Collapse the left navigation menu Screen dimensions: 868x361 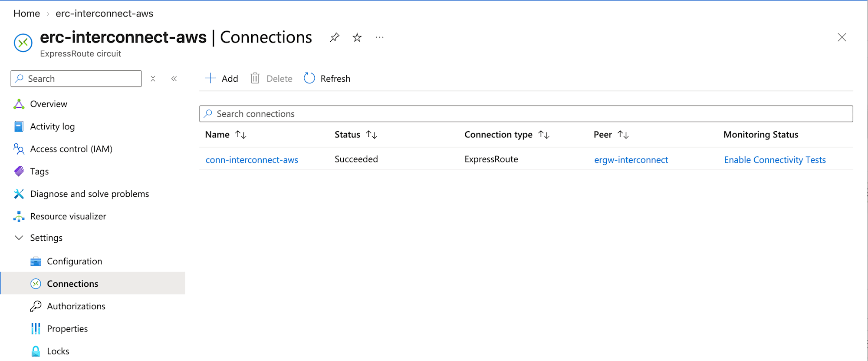tap(174, 79)
